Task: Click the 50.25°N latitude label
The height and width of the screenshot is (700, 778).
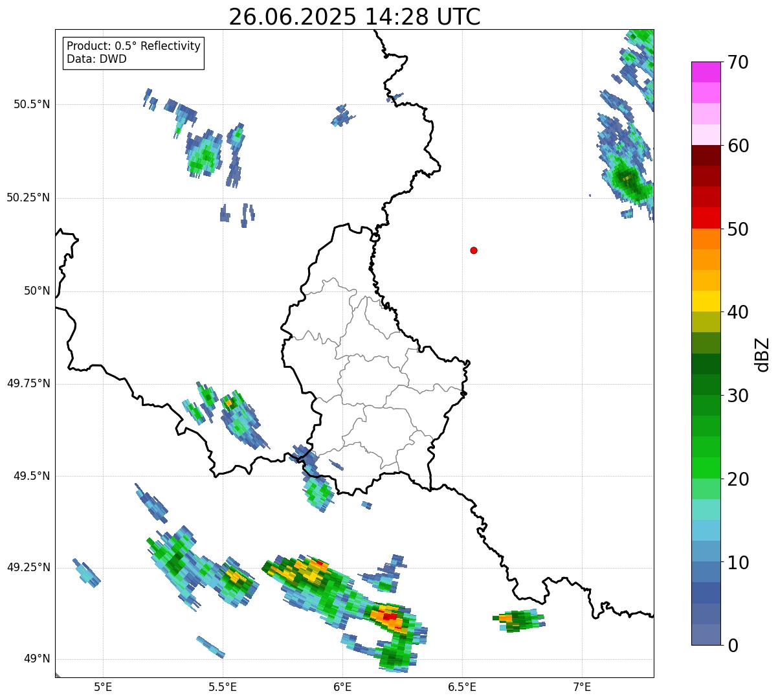Action: pos(28,198)
